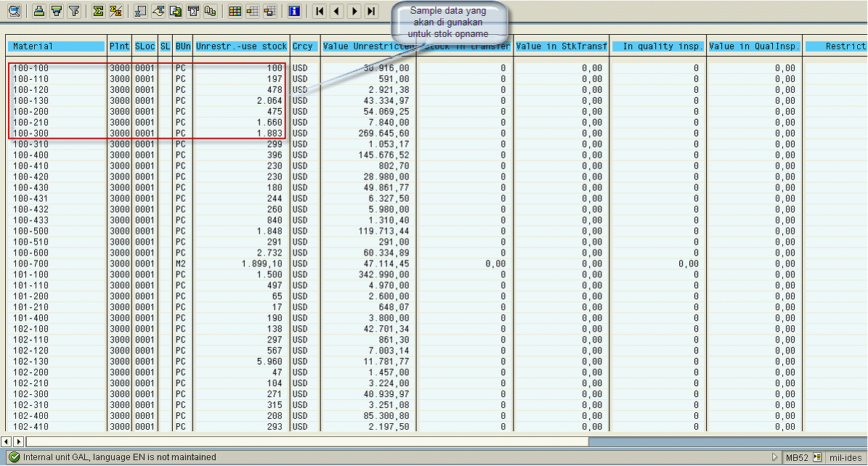868x466 pixels.
Task: Sort the list in ascending order
Action: [x=39, y=11]
